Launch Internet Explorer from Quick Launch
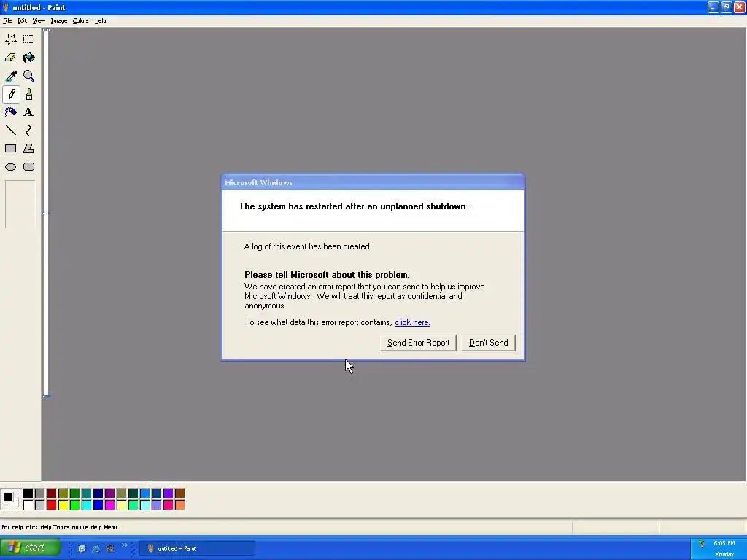747x560 pixels. click(x=96, y=548)
